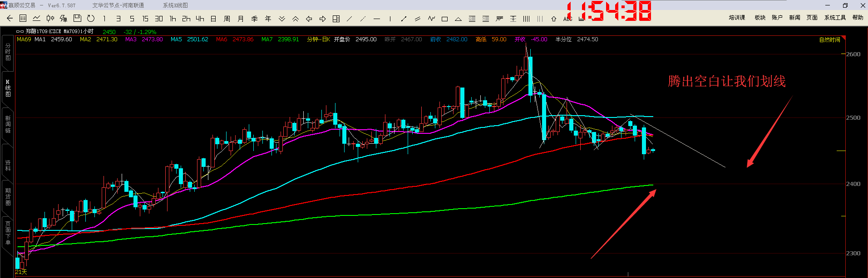Click the 培训课 training link

pos(737,18)
